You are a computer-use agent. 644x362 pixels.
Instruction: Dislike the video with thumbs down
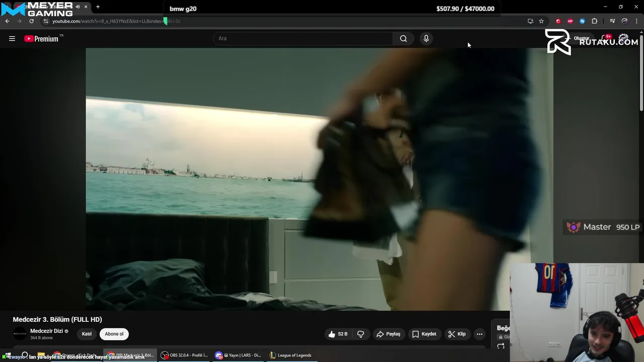pyautogui.click(x=361, y=334)
